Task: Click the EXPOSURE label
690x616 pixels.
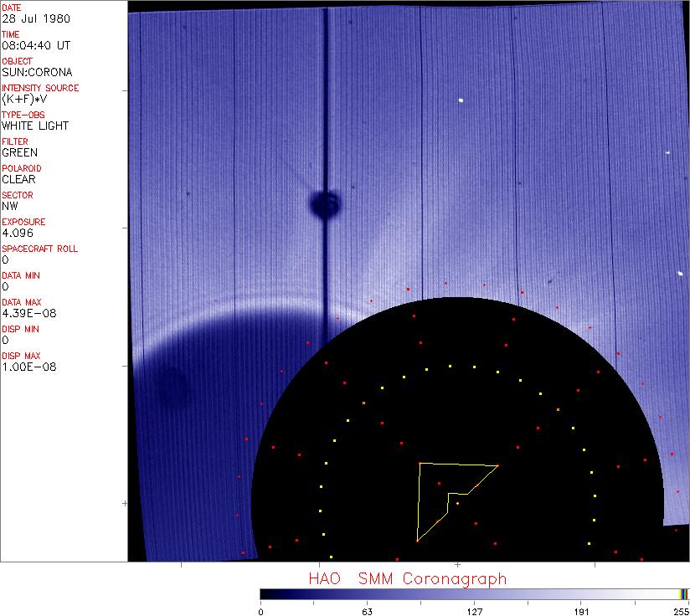Action: pos(23,222)
